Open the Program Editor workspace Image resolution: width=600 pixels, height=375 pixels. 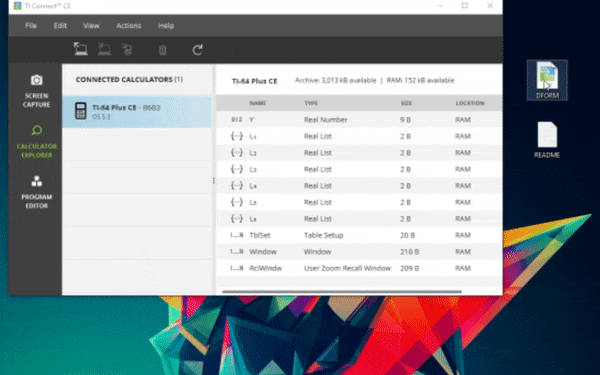pyautogui.click(x=36, y=192)
